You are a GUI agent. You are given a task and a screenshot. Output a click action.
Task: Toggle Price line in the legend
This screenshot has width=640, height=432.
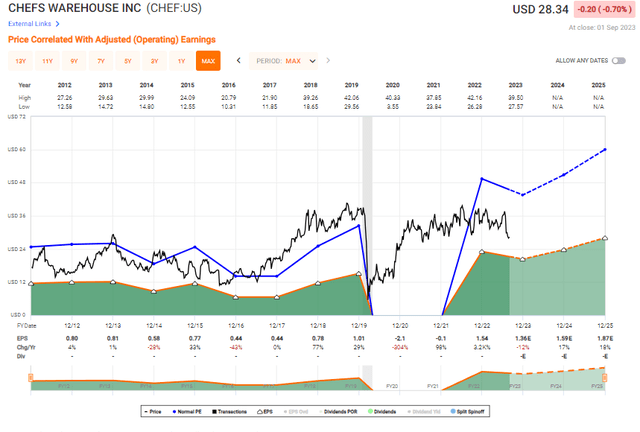pyautogui.click(x=153, y=412)
